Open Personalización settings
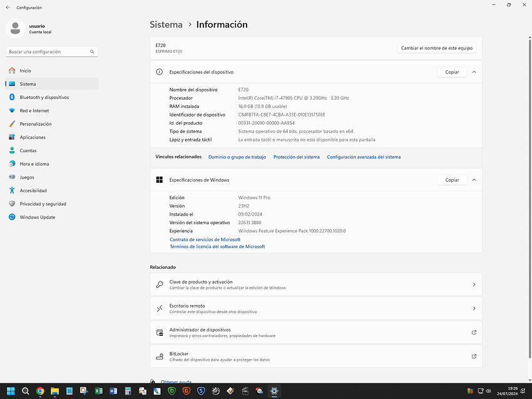Screen dimensions: 532x399 coord(52,124)
